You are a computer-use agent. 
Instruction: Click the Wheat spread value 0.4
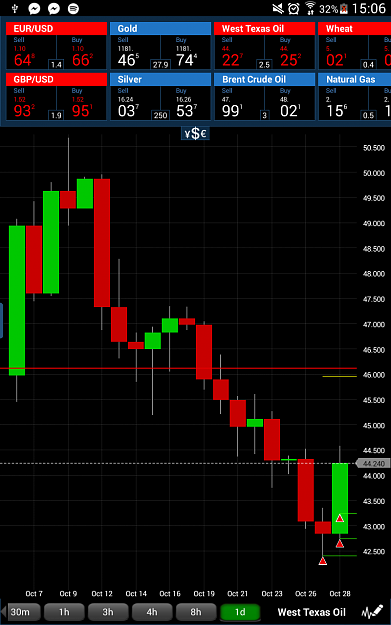pos(368,65)
